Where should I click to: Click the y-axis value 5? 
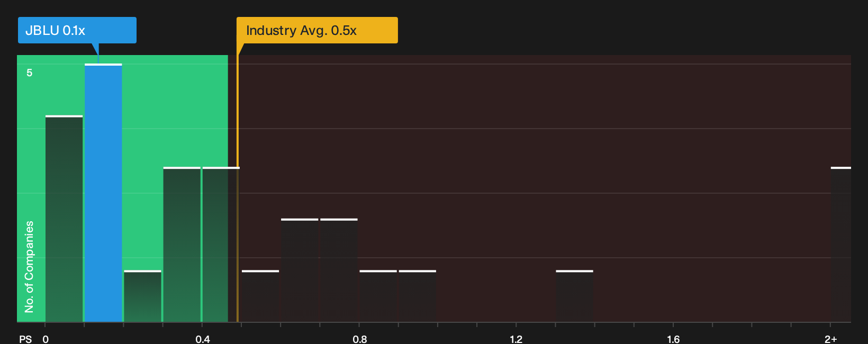coord(30,73)
